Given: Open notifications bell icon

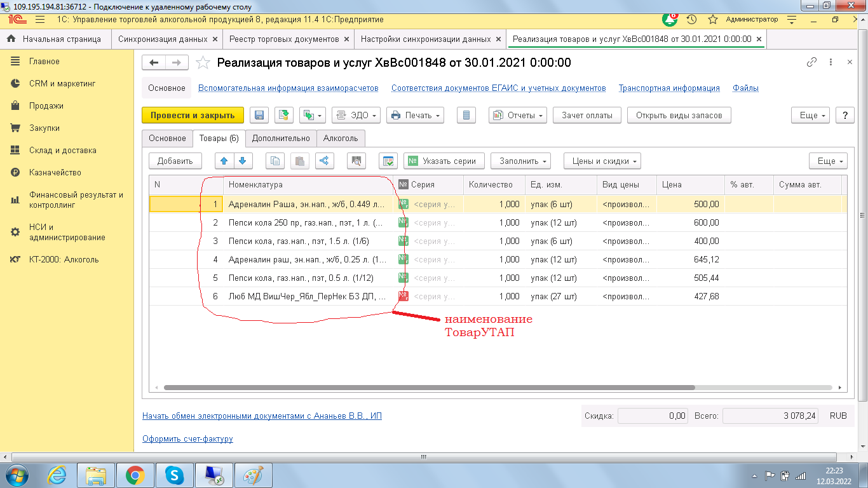Looking at the screenshot, I should (670, 20).
